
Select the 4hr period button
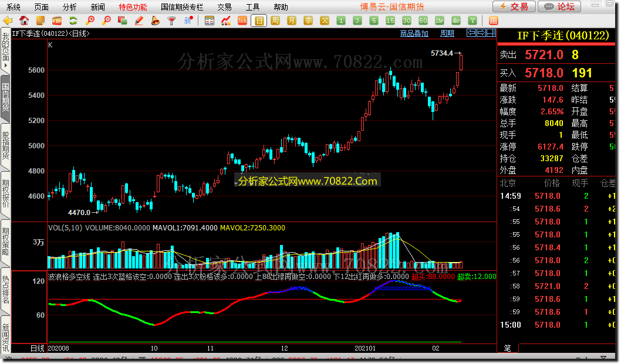point(456,21)
